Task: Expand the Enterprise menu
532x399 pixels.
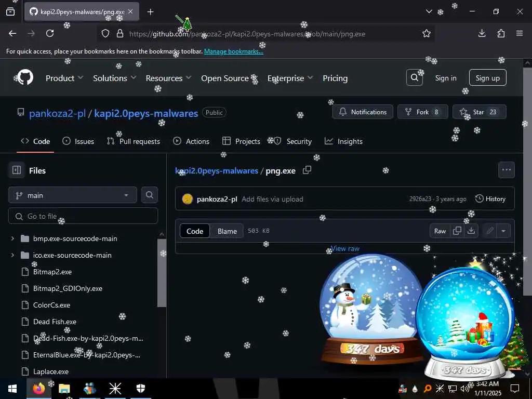Action: [x=290, y=78]
